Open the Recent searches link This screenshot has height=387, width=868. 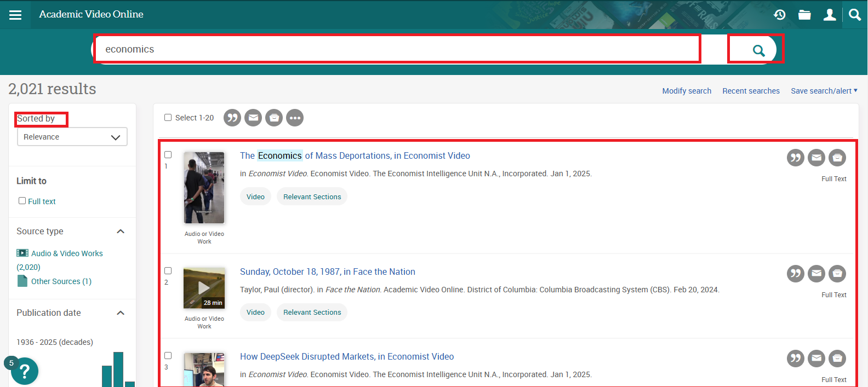pyautogui.click(x=751, y=91)
